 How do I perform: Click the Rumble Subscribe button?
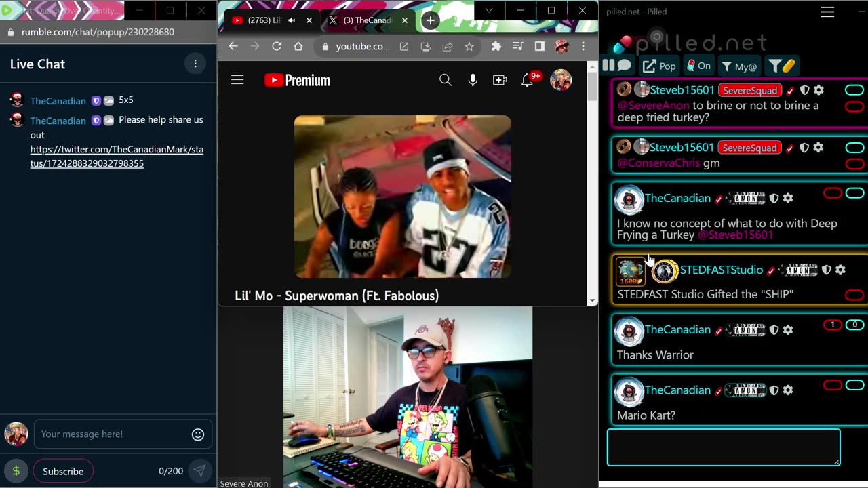(x=63, y=471)
